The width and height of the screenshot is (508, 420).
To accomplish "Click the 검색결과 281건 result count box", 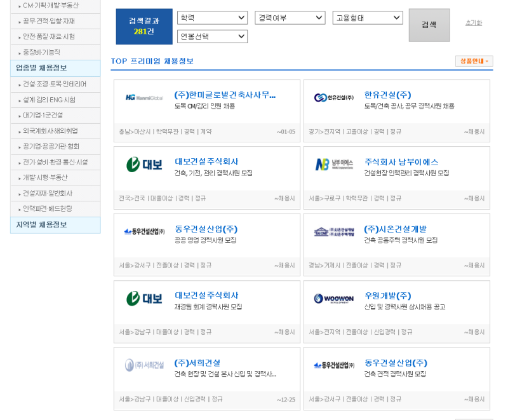I will 144,27.
